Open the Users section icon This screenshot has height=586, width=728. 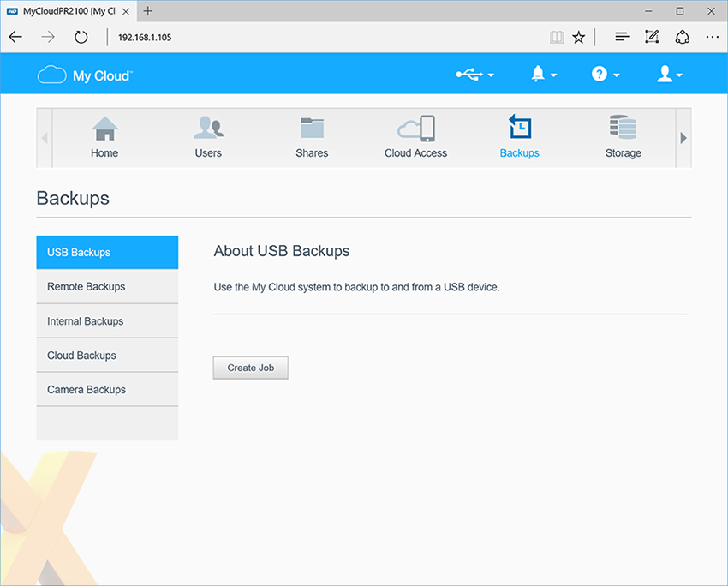pyautogui.click(x=208, y=128)
